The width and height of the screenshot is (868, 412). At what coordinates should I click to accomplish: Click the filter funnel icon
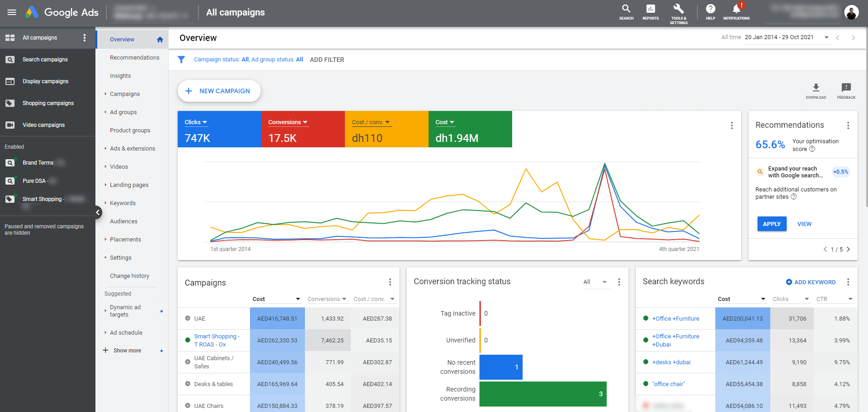[181, 60]
